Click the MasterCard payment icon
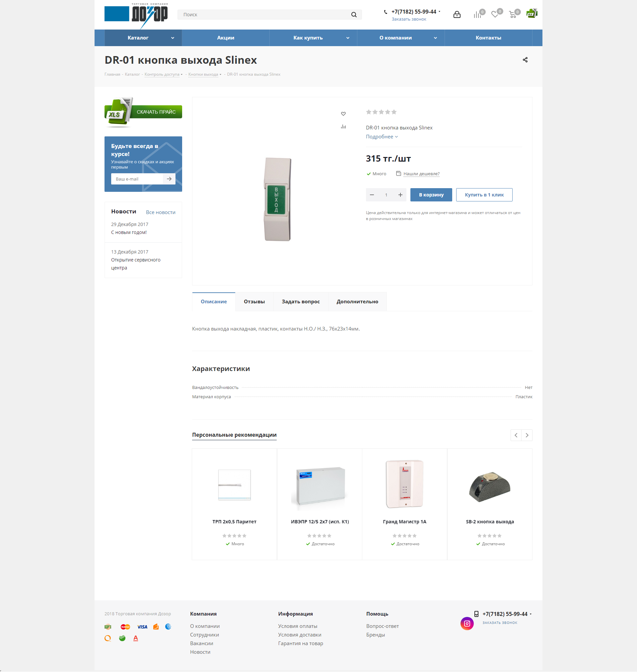Image resolution: width=637 pixels, height=672 pixels. (125, 627)
